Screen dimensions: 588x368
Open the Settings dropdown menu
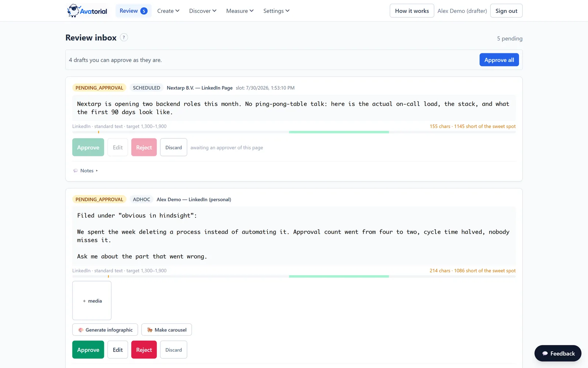(x=276, y=11)
